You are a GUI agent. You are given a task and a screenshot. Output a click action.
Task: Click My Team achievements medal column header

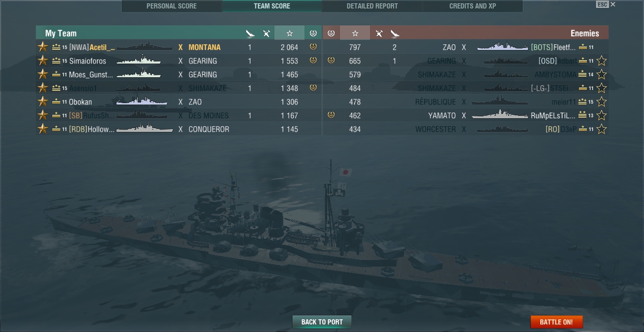coord(313,33)
